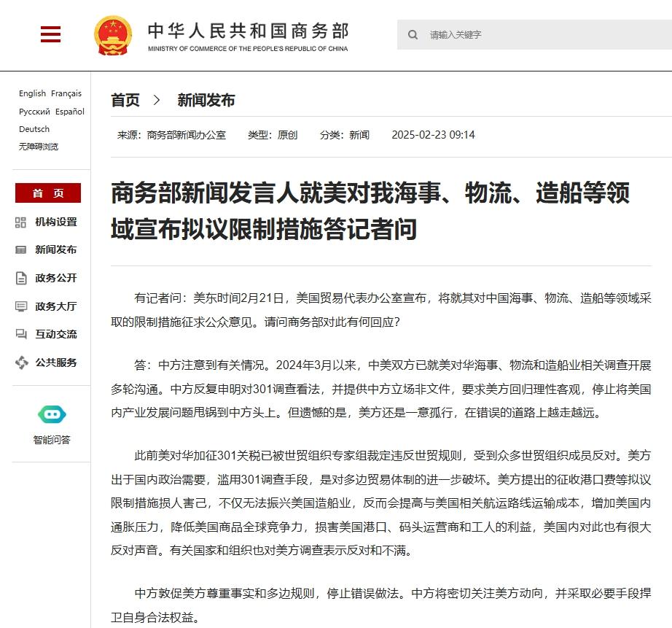
Task: Click 类型: 原创 text
Action: coord(273,135)
